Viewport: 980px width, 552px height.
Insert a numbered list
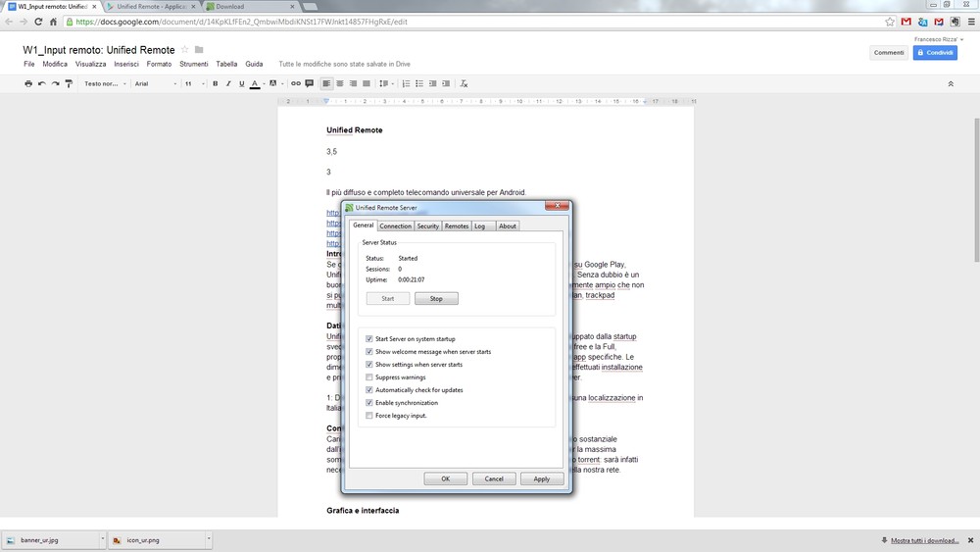407,84
